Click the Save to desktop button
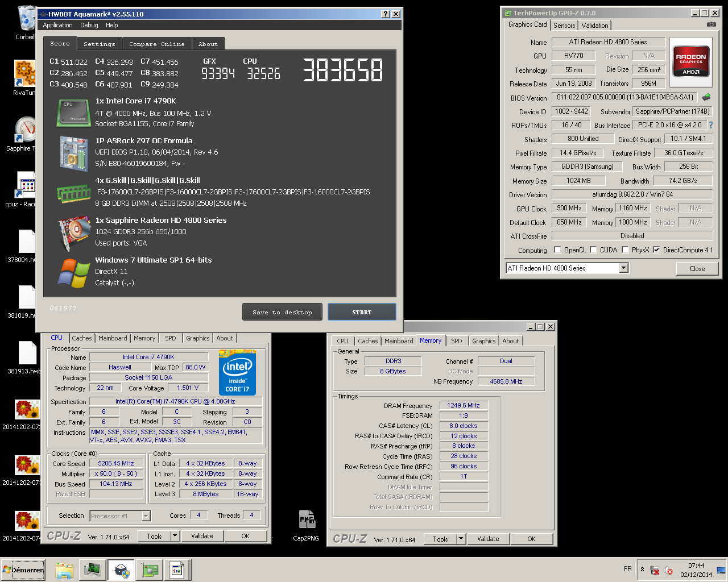The width and height of the screenshot is (728, 582). click(282, 312)
